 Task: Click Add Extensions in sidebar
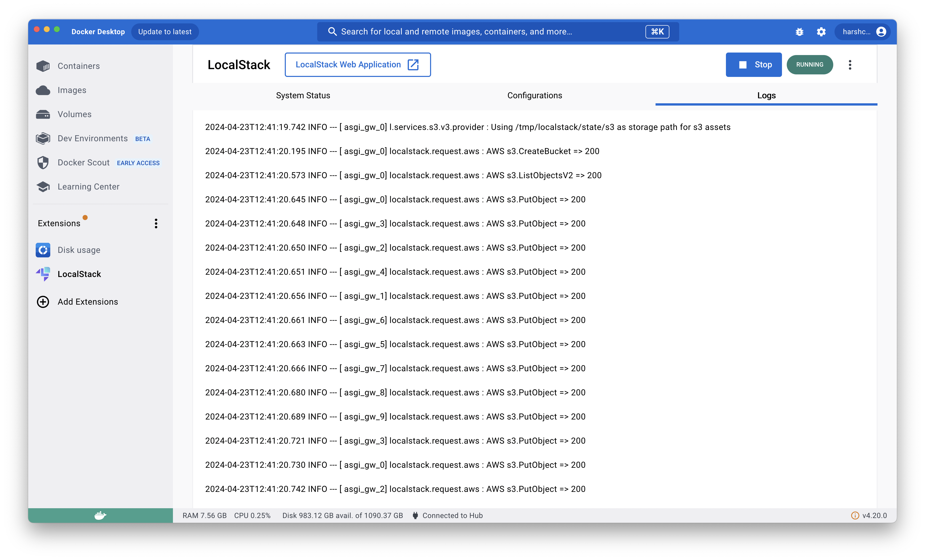[88, 302]
